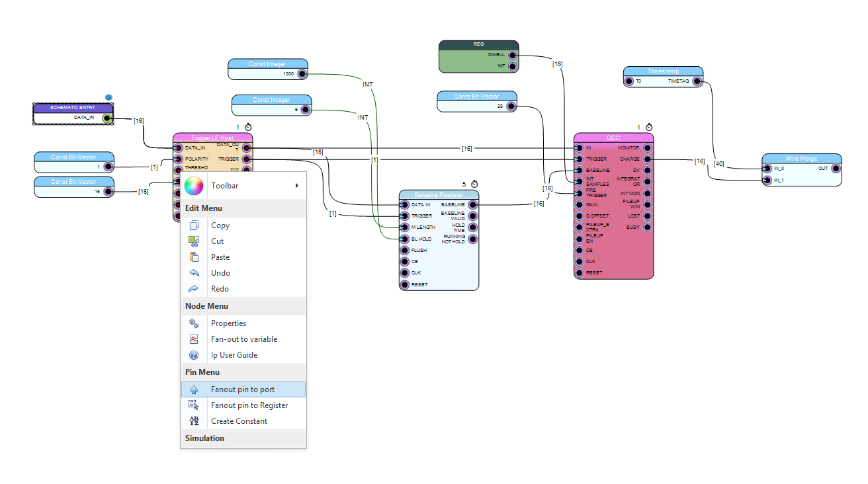Click the QDC PILEUP EN input pin
The height and width of the screenshot is (484, 868).
pos(580,239)
